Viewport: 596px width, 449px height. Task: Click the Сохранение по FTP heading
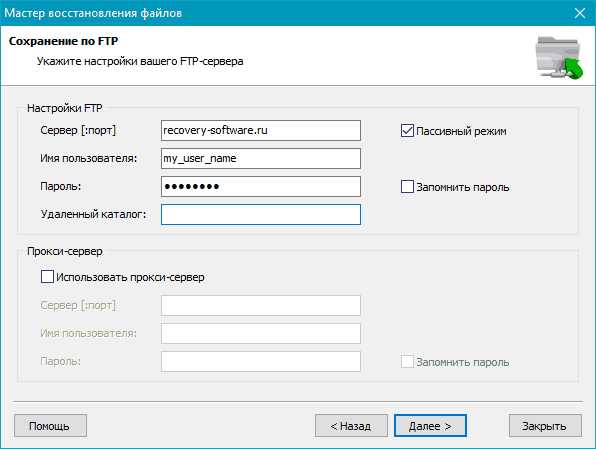pos(63,41)
